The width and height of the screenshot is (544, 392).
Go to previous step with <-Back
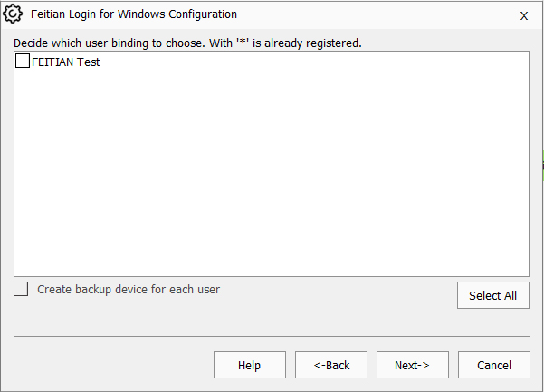(x=331, y=365)
